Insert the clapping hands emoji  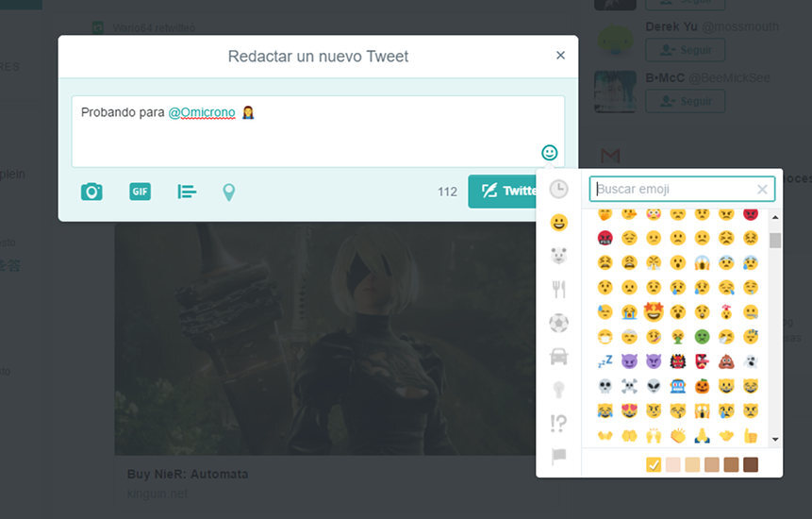click(x=678, y=436)
